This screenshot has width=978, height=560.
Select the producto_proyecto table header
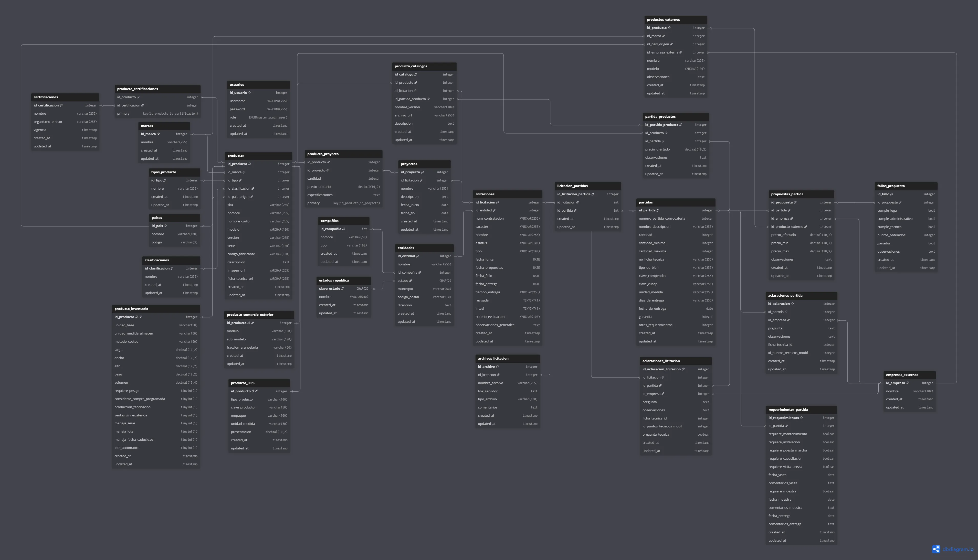pos(344,154)
